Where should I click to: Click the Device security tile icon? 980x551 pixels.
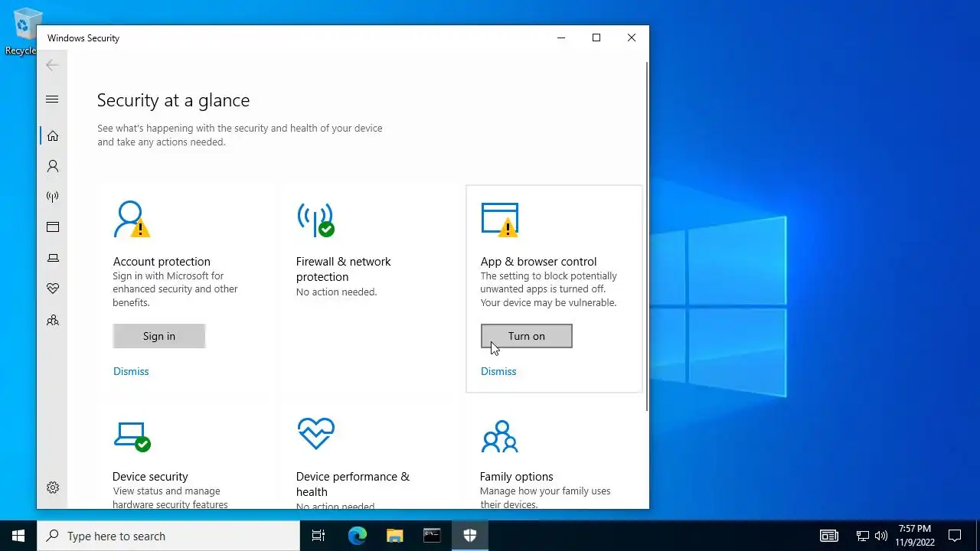pos(132,436)
